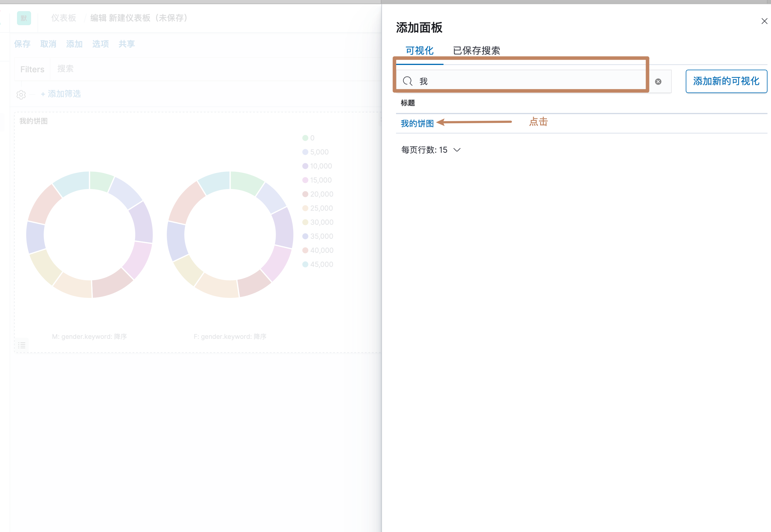
Task: Open filter settings gear icon
Action: (x=21, y=95)
